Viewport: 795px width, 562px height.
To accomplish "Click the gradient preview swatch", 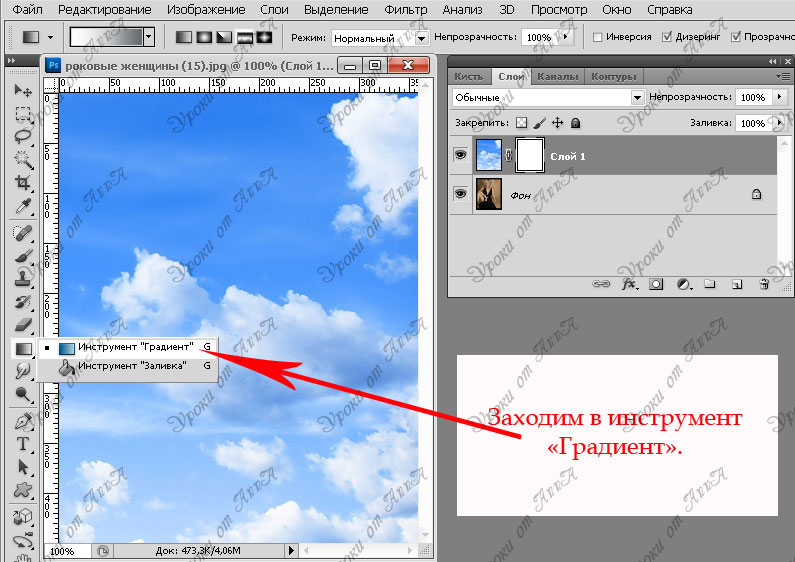I will [106, 37].
